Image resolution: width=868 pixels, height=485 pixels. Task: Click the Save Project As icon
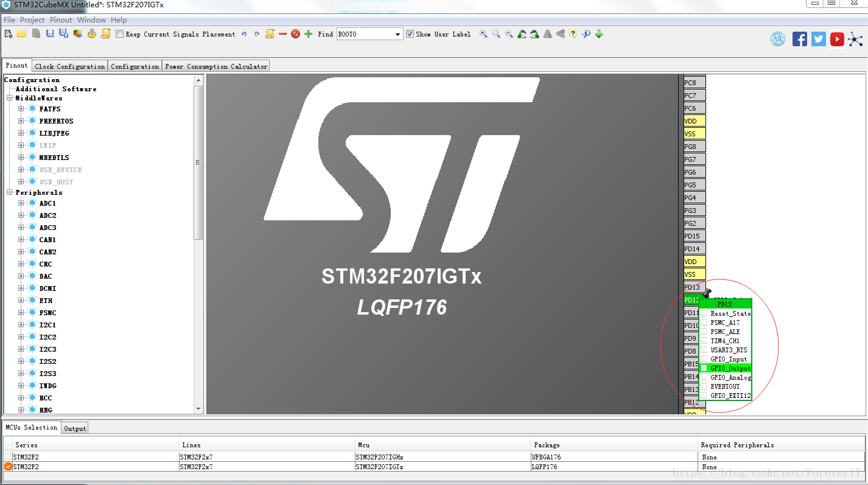click(63, 34)
